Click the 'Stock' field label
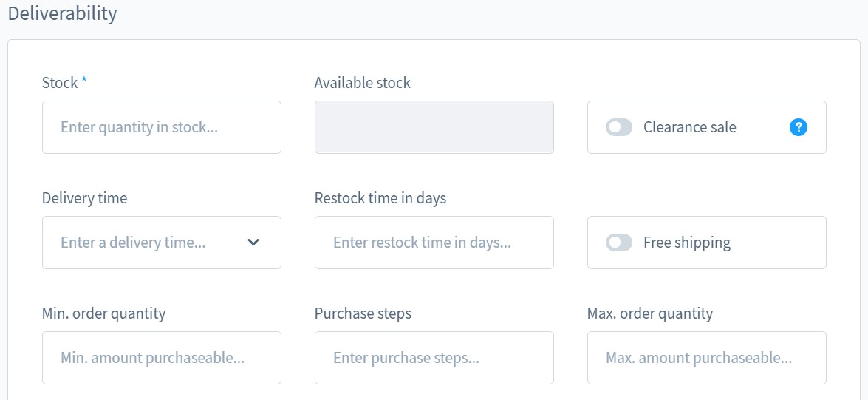Image resolution: width=868 pixels, height=400 pixels. click(x=60, y=83)
